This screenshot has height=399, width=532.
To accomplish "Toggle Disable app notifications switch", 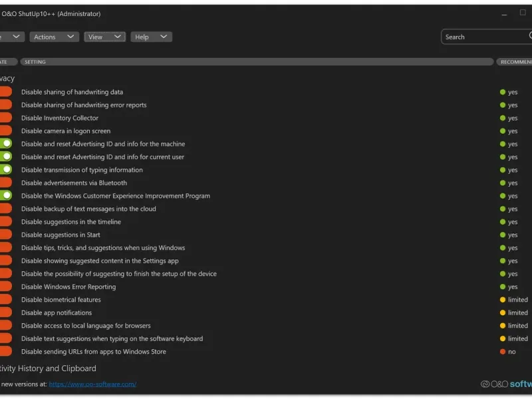I will click(x=6, y=313).
